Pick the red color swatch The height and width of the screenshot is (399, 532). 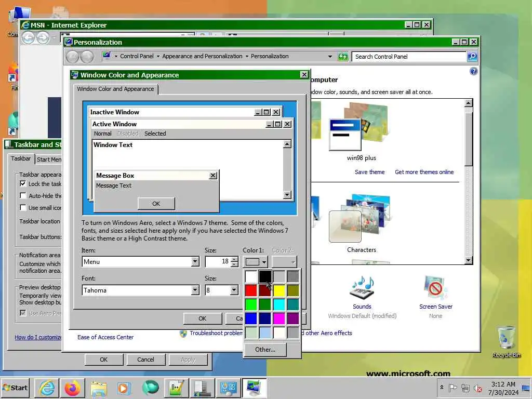pos(251,290)
